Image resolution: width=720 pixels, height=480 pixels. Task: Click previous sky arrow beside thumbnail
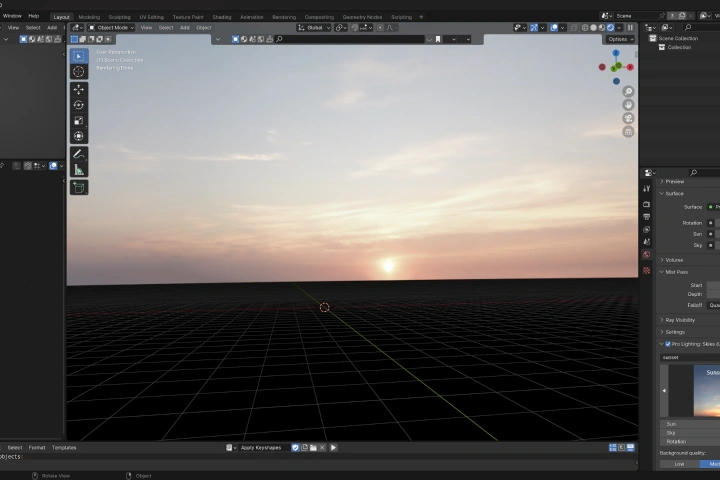click(x=664, y=391)
